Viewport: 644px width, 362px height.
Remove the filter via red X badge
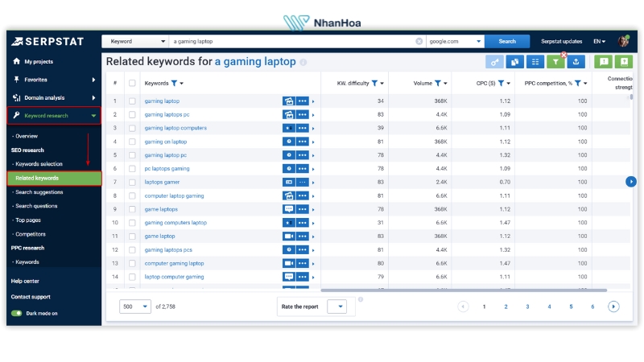pyautogui.click(x=564, y=55)
